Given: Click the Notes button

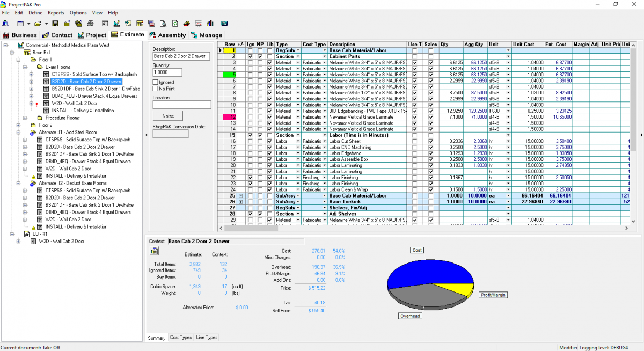Looking at the screenshot, I should coord(168,115).
